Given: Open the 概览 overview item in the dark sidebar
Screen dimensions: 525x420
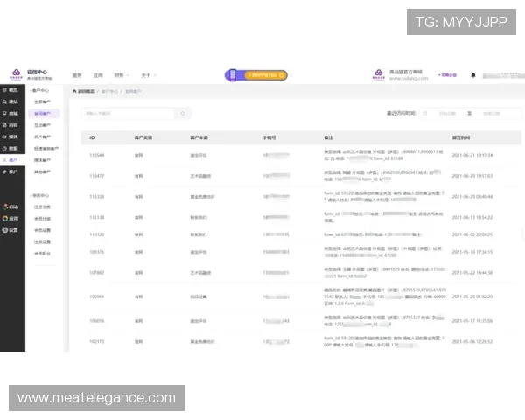Looking at the screenshot, I should click(x=10, y=90).
